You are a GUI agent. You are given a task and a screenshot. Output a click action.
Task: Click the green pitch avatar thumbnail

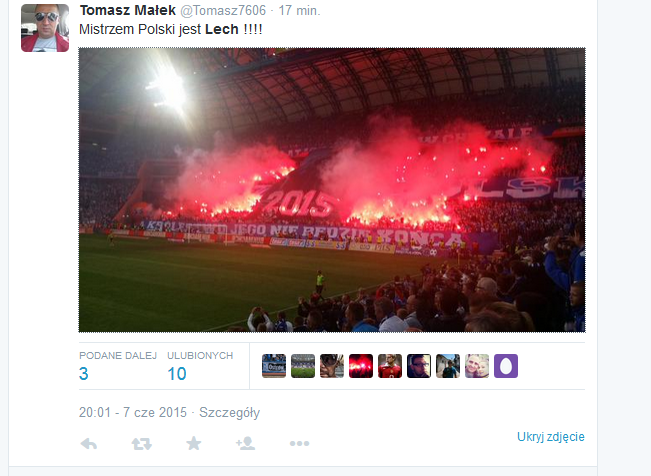[x=303, y=366]
